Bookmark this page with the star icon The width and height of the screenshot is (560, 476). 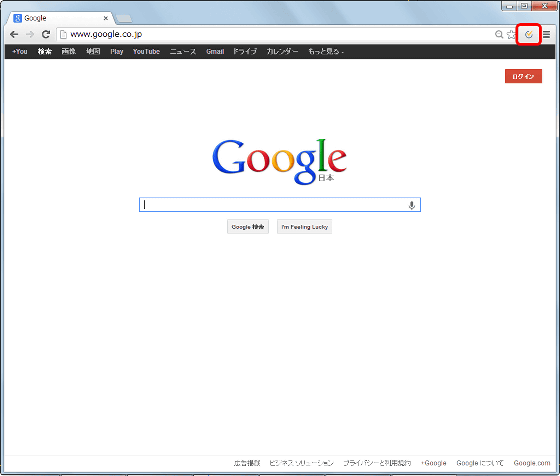(x=511, y=34)
